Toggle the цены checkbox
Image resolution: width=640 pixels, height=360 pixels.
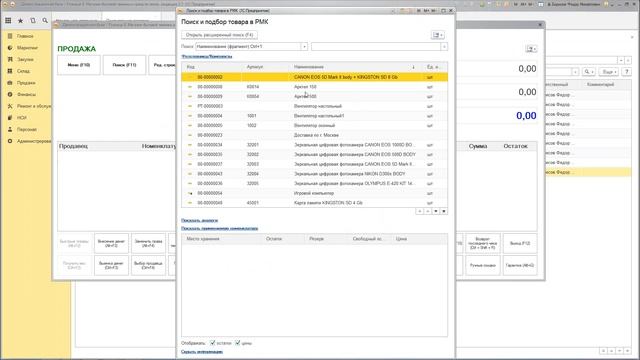pyautogui.click(x=238, y=343)
